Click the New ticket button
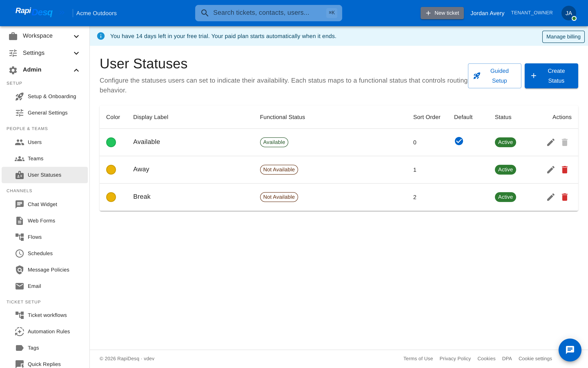This screenshot has width=588, height=368. pos(442,13)
